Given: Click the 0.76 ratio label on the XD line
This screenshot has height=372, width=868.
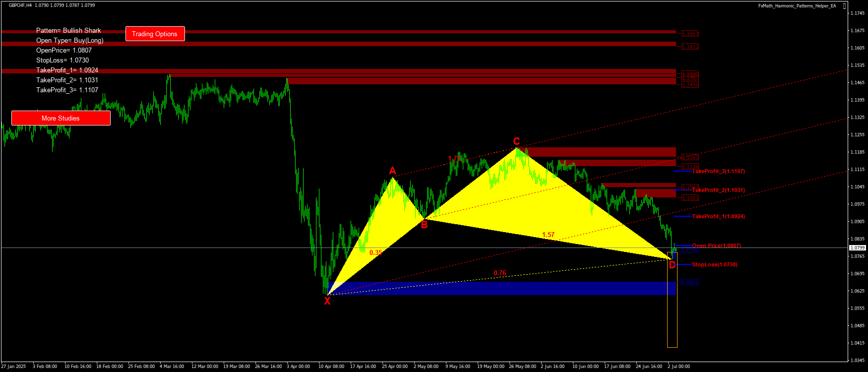Looking at the screenshot, I should pyautogui.click(x=500, y=273).
